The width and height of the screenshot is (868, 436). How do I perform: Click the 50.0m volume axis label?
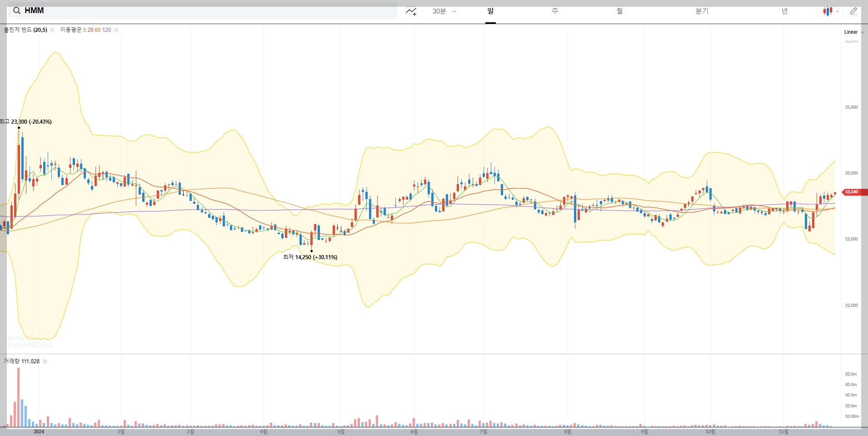click(x=851, y=374)
